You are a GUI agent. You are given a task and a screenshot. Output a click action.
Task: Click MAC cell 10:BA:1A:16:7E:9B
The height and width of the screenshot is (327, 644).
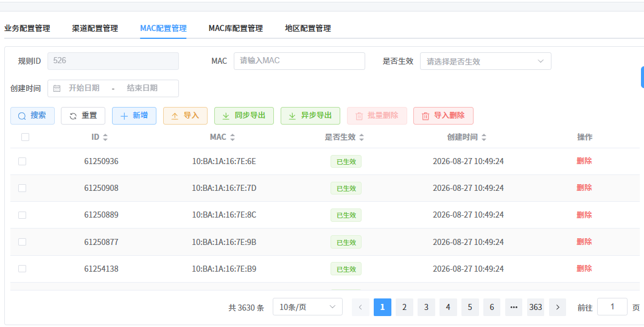pyautogui.click(x=224, y=242)
